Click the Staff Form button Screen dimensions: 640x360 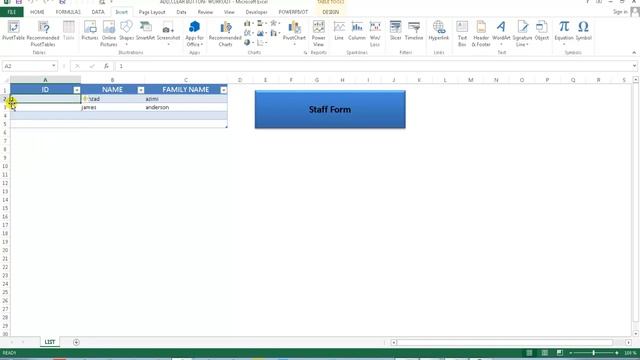click(x=330, y=109)
